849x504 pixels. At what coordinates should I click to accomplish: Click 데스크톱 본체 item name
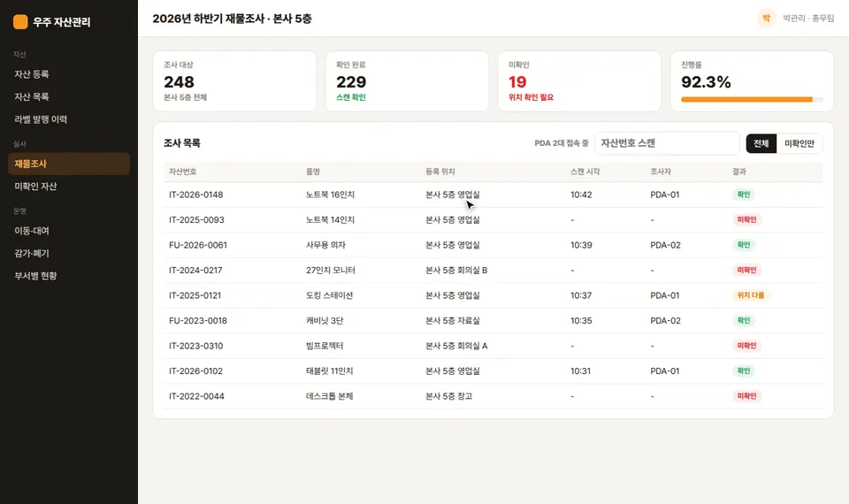(329, 396)
